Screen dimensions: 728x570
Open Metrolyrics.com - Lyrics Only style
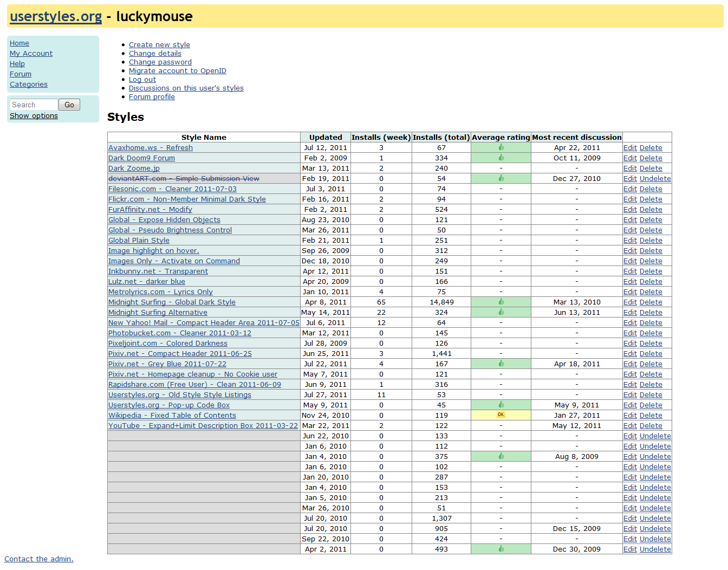pyautogui.click(x=160, y=292)
